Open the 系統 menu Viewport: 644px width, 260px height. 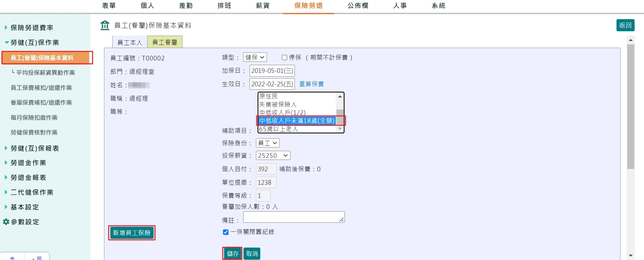(438, 6)
